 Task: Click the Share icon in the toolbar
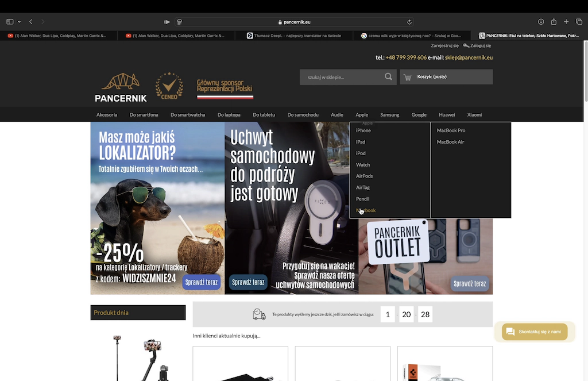pos(554,22)
